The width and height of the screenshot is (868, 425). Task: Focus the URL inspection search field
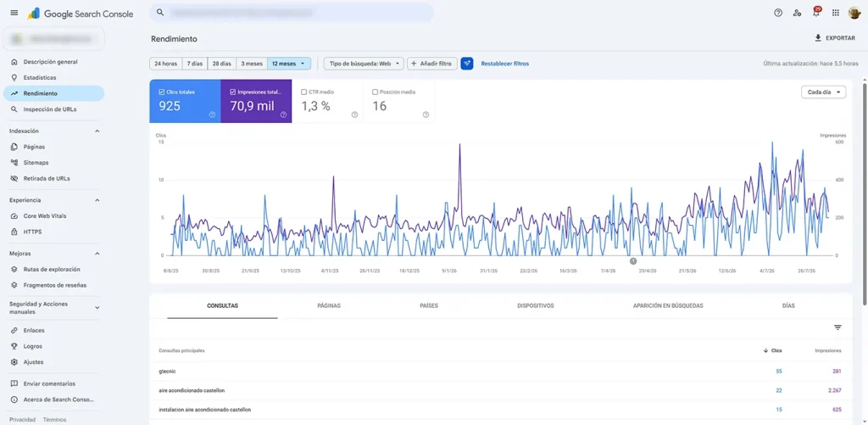point(292,12)
